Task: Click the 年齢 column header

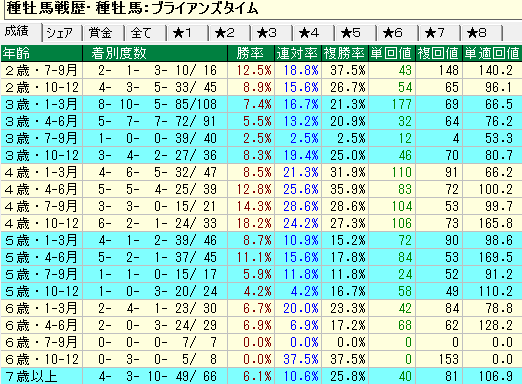Action: pyautogui.click(x=42, y=53)
